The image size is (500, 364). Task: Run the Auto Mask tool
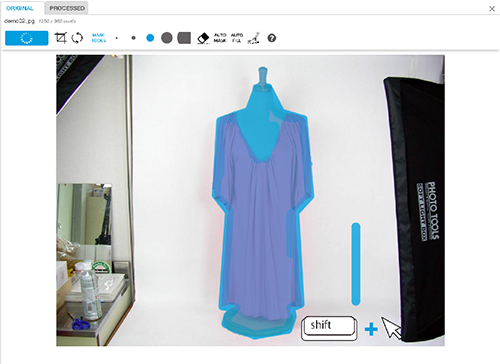tap(220, 38)
